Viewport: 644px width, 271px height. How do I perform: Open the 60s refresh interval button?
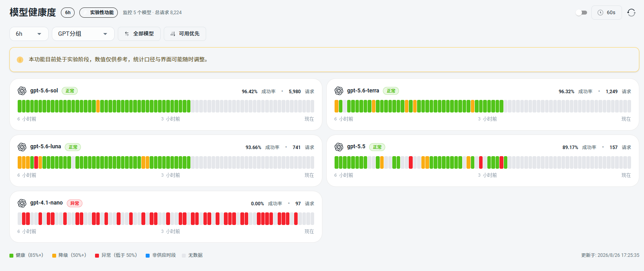(607, 13)
